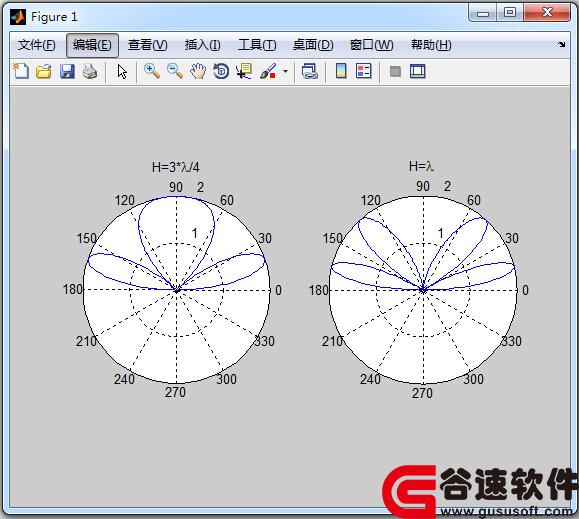Print figure using printer icon
This screenshot has height=519, width=579.
click(90, 71)
